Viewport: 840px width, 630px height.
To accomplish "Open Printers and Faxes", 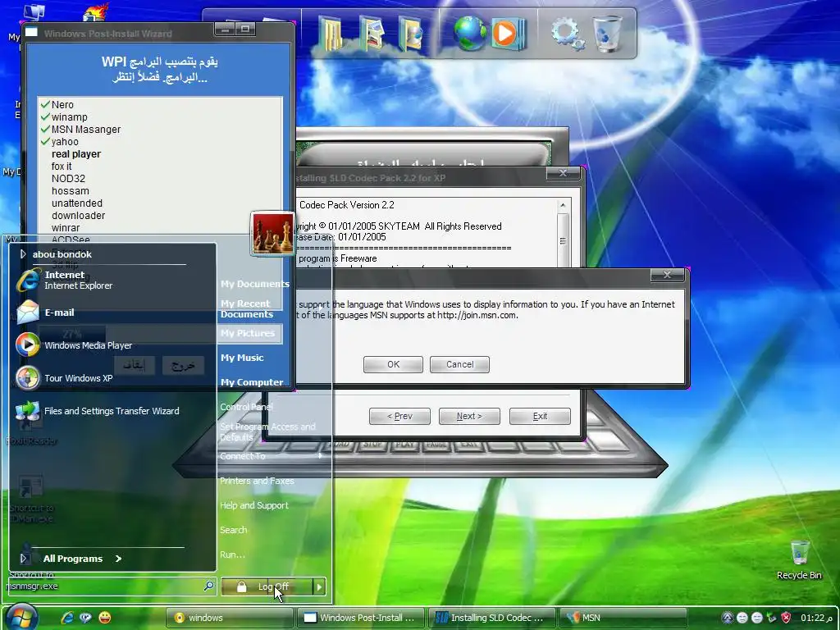I will (x=257, y=481).
